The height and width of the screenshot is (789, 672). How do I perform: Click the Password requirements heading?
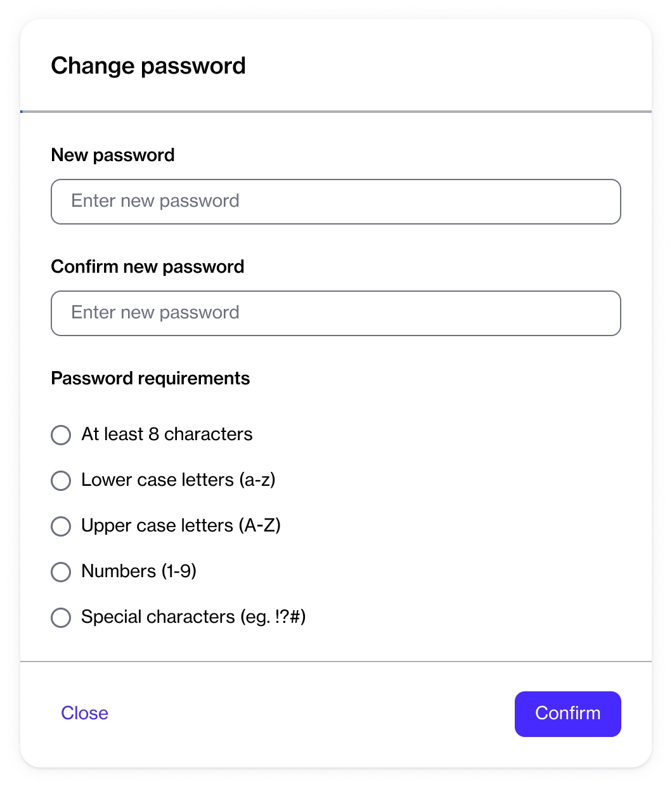point(150,379)
